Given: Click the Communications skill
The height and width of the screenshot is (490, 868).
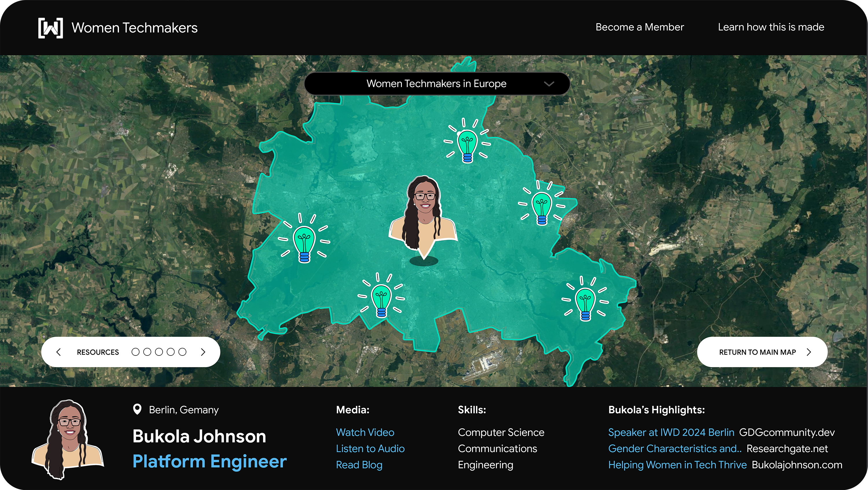Looking at the screenshot, I should [497, 449].
